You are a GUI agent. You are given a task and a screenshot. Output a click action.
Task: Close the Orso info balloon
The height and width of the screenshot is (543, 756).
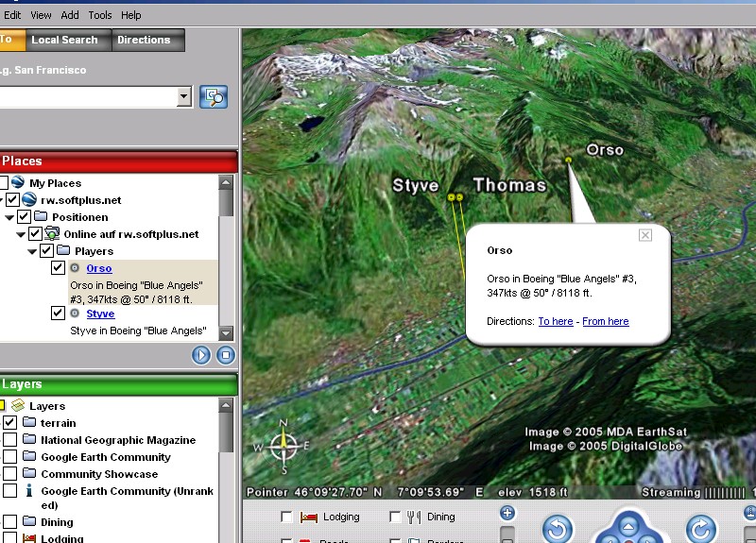(x=645, y=235)
